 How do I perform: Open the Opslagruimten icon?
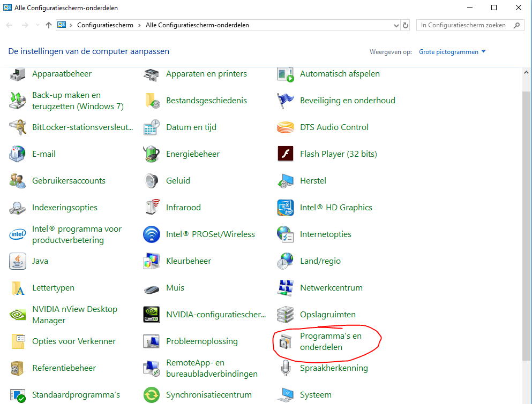[286, 315]
